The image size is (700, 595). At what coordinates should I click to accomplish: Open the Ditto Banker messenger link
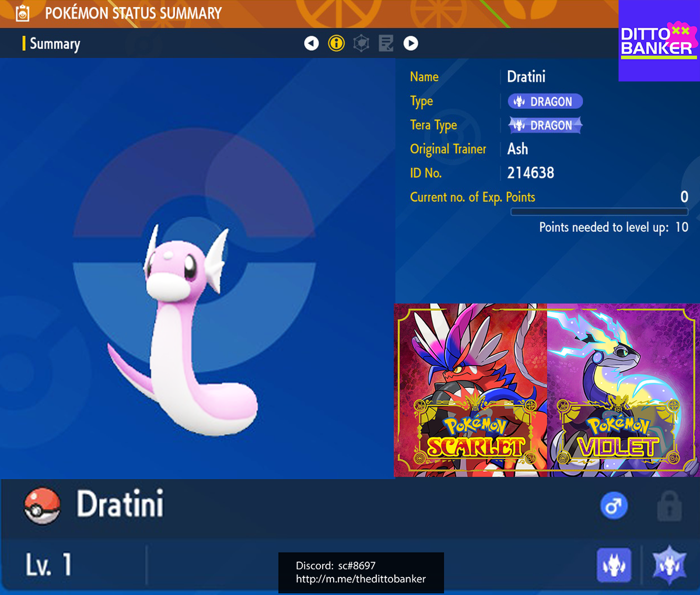(360, 579)
